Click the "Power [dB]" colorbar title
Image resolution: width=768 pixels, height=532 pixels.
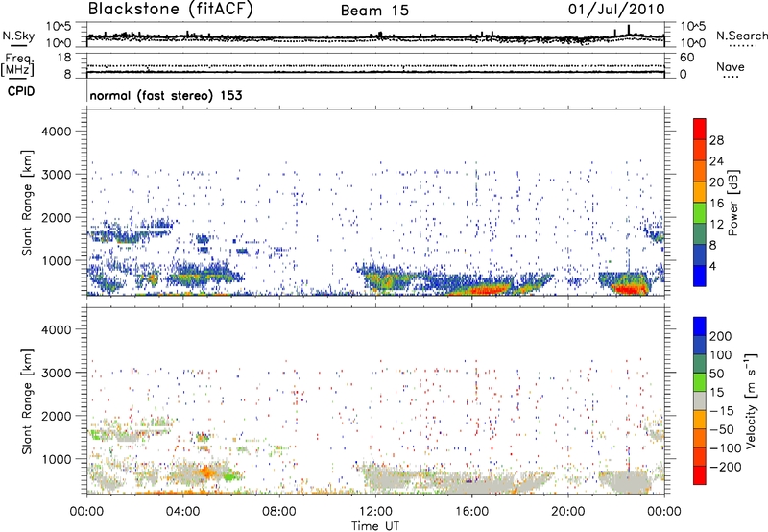tap(733, 203)
